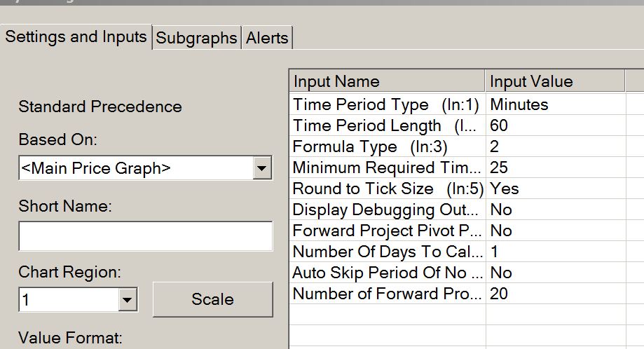Image resolution: width=644 pixels, height=349 pixels.
Task: Click the Formula Type input row
Action: (385, 147)
